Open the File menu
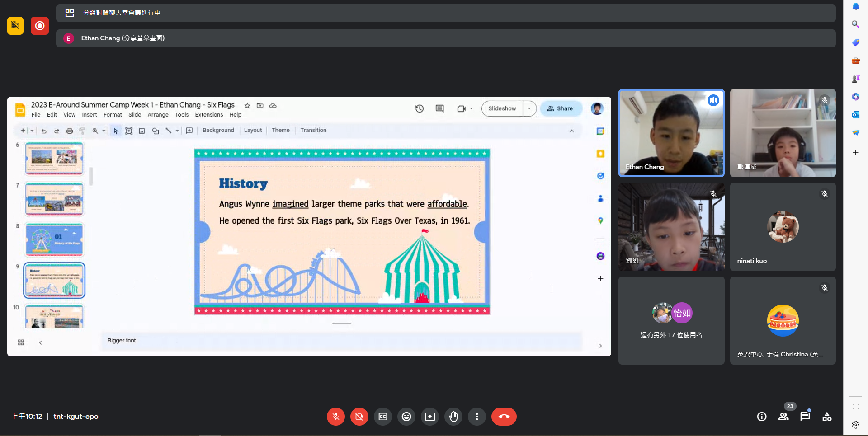The width and height of the screenshot is (868, 436). 36,115
